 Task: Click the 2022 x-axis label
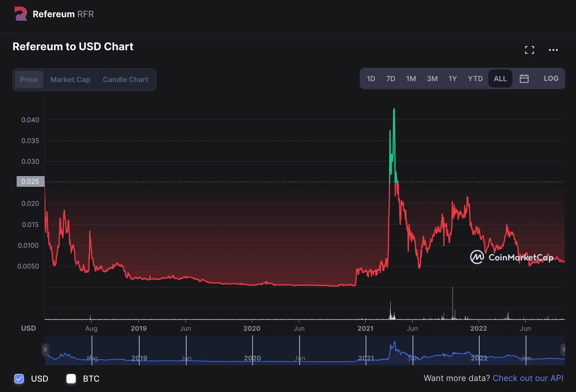coord(478,328)
